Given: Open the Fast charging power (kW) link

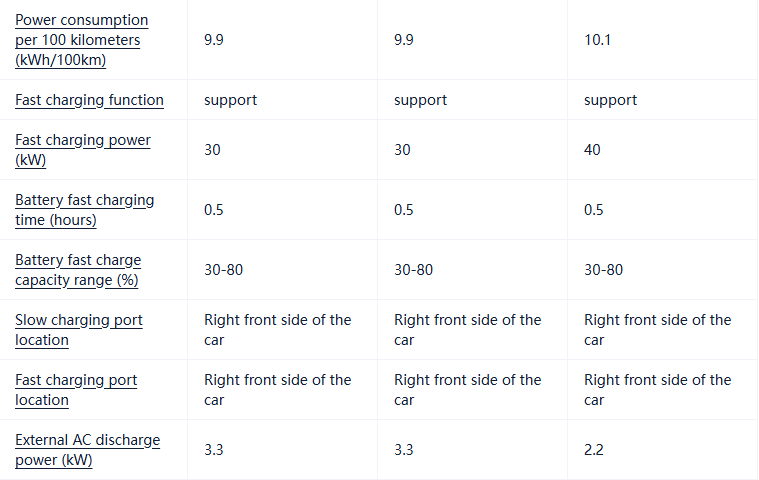Looking at the screenshot, I should 83,150.
